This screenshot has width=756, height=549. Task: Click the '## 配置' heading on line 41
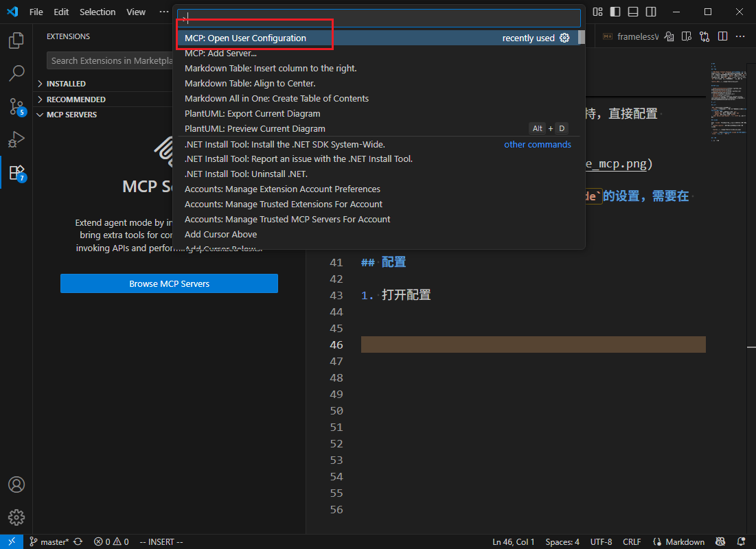383,262
